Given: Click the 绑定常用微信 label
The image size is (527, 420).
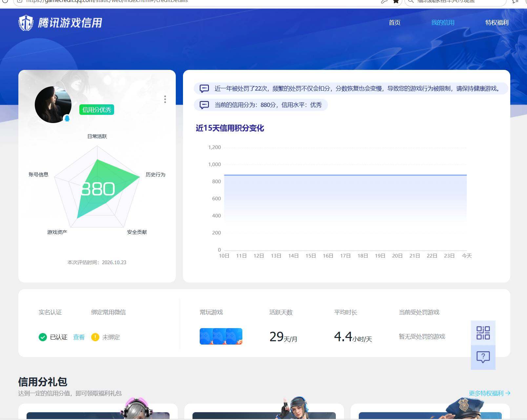Looking at the screenshot, I should pos(108,312).
